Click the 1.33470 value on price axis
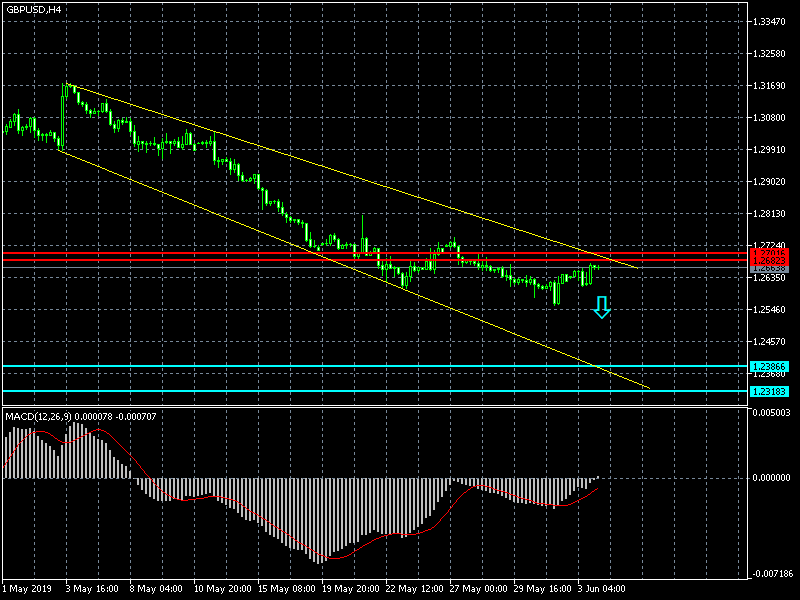 click(771, 21)
